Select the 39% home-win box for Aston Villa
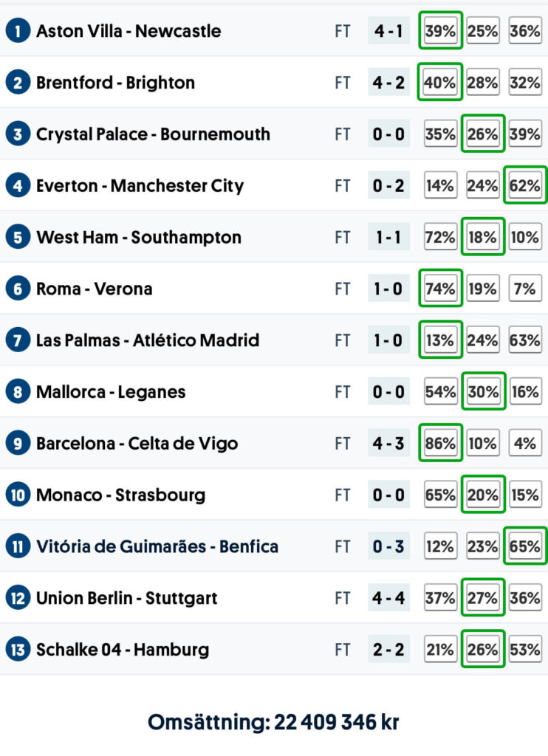The height and width of the screenshot is (756, 548). pos(440,31)
